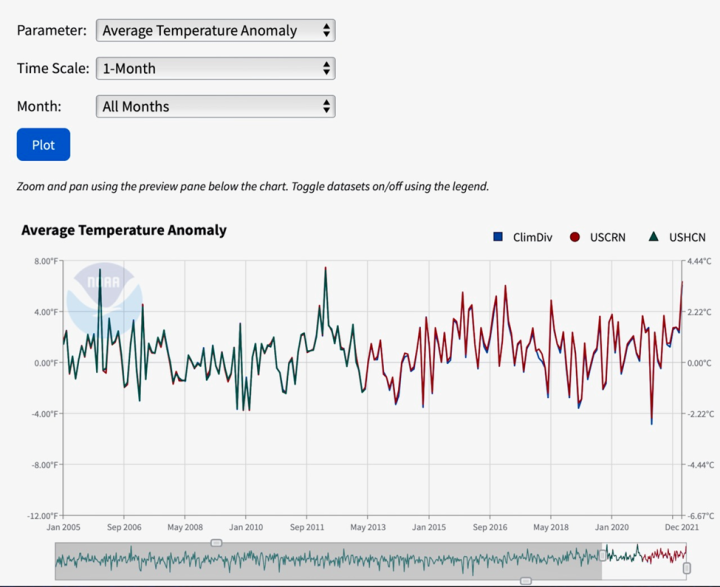Click the USHCN green triangle legend icon
Image resolution: width=720 pixels, height=587 pixels.
tap(653, 237)
